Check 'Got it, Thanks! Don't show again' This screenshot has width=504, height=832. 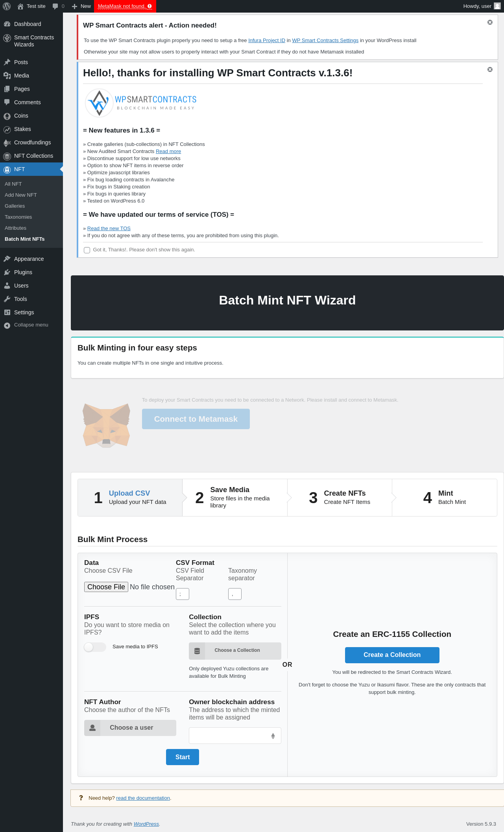coord(87,250)
